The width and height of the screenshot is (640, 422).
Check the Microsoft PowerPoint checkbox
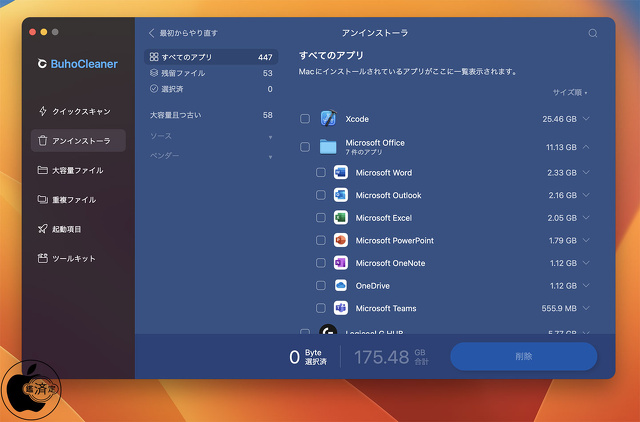321,240
